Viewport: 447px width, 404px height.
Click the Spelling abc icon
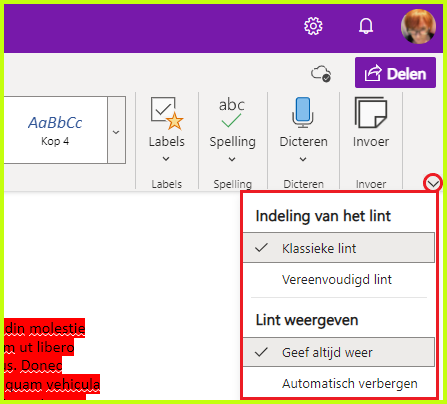click(232, 113)
